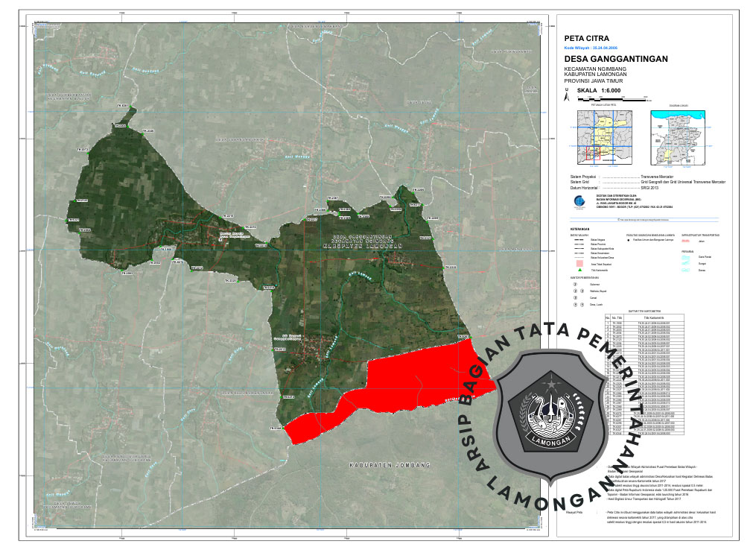Click the Jalan road symbol in legend

tap(687, 241)
